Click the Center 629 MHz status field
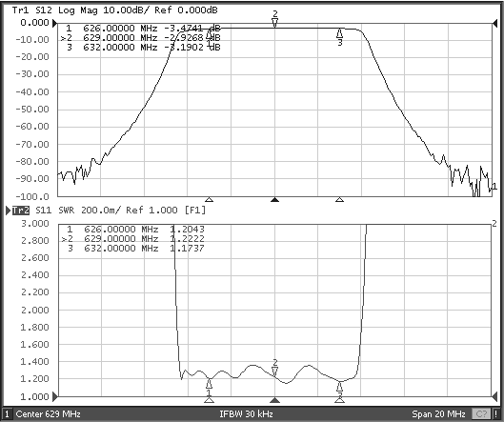Viewport: 504px width, 422px height. point(49,414)
